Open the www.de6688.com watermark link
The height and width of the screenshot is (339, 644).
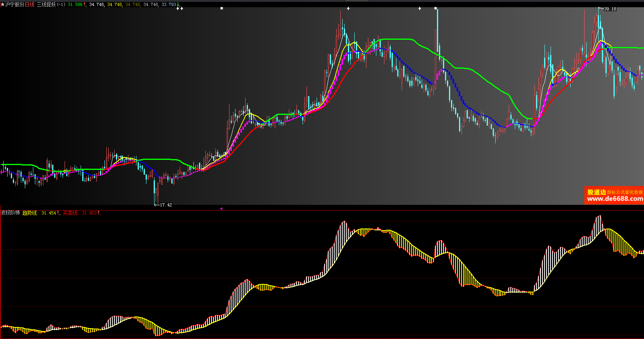coord(615,199)
